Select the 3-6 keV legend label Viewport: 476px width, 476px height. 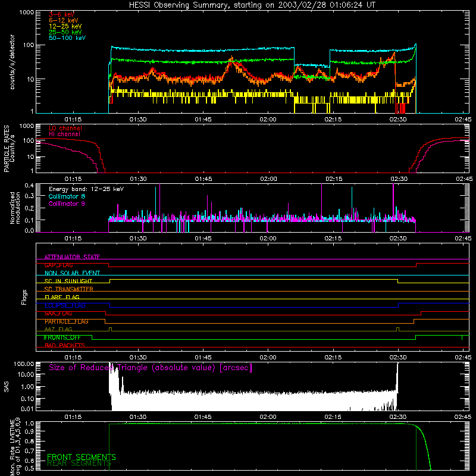tap(61, 14)
